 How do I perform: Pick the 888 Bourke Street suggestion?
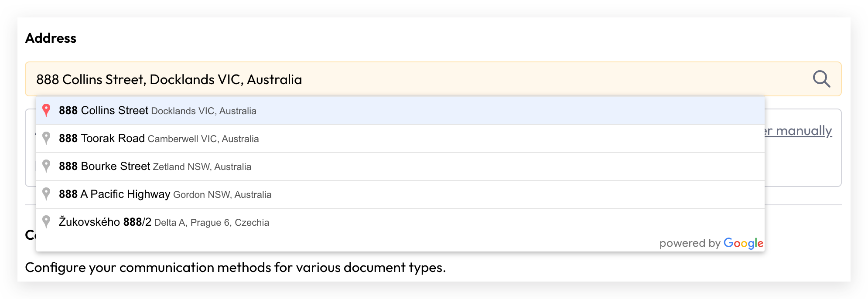tap(400, 166)
